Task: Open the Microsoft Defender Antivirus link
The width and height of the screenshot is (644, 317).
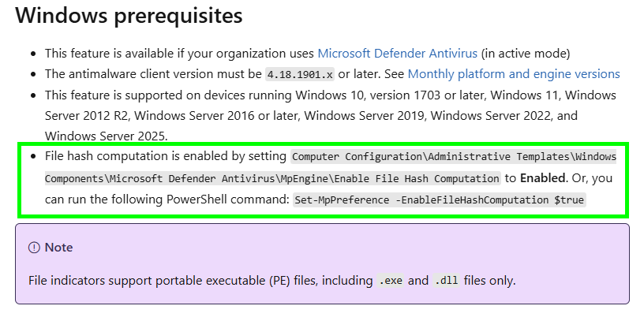Action: tap(397, 54)
